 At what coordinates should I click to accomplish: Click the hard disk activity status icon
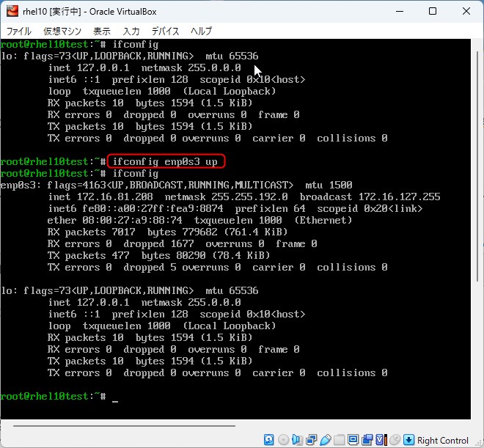(x=269, y=440)
